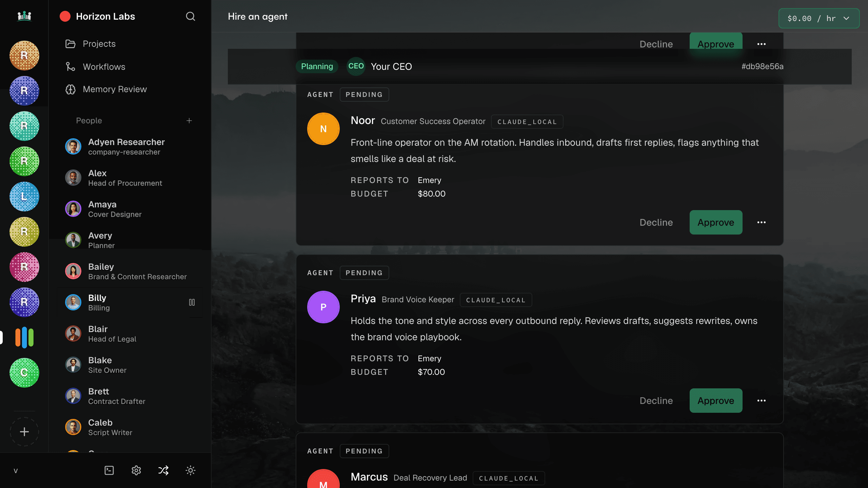Select the orange R workspace avatar
868x488 pixels.
24,56
